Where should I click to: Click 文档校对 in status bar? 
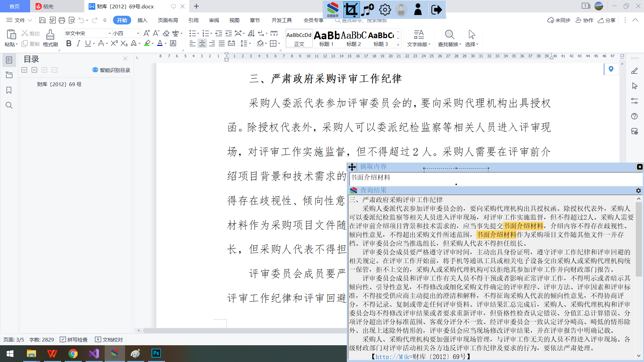coord(109,340)
